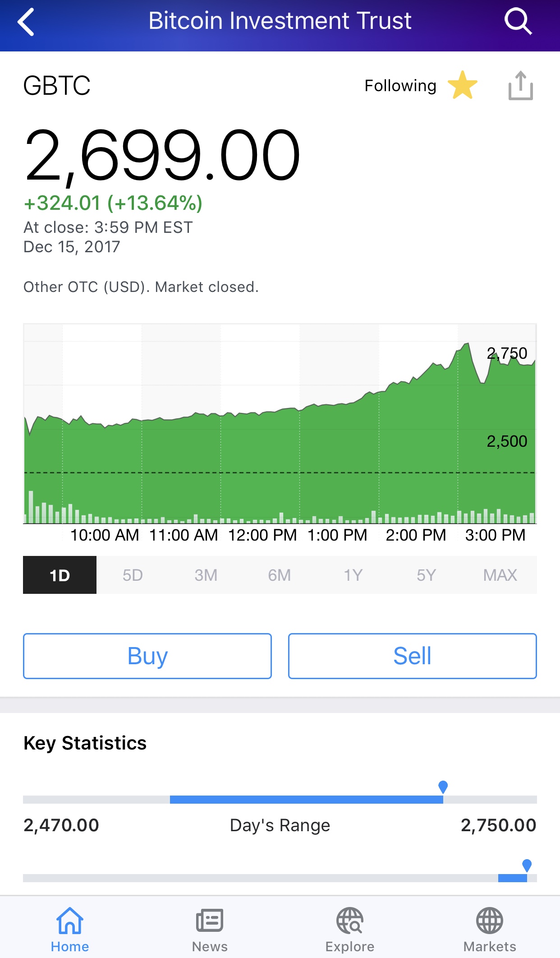Tap the Day's Range slider marker
This screenshot has width=560, height=958.
click(x=443, y=787)
